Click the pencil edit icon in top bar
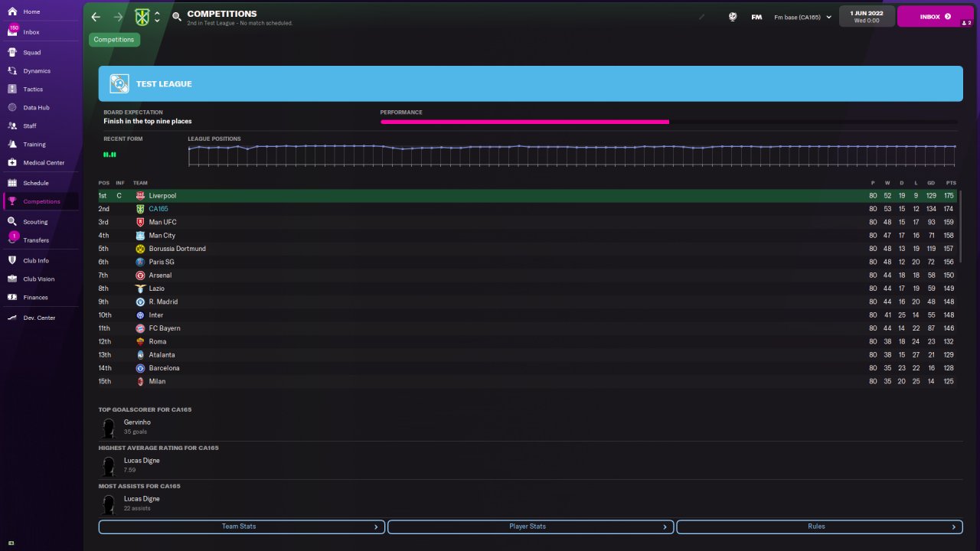 pyautogui.click(x=701, y=17)
